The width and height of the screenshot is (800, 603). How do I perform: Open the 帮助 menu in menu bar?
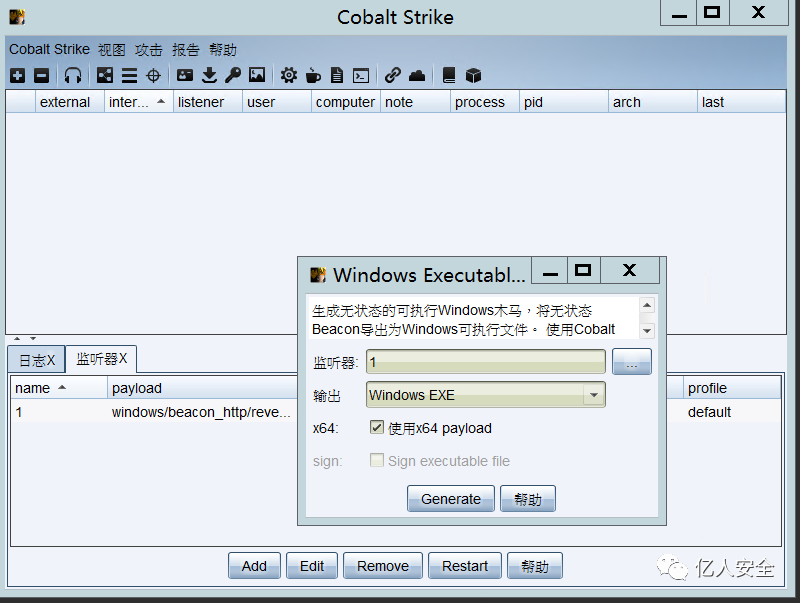pyautogui.click(x=223, y=49)
